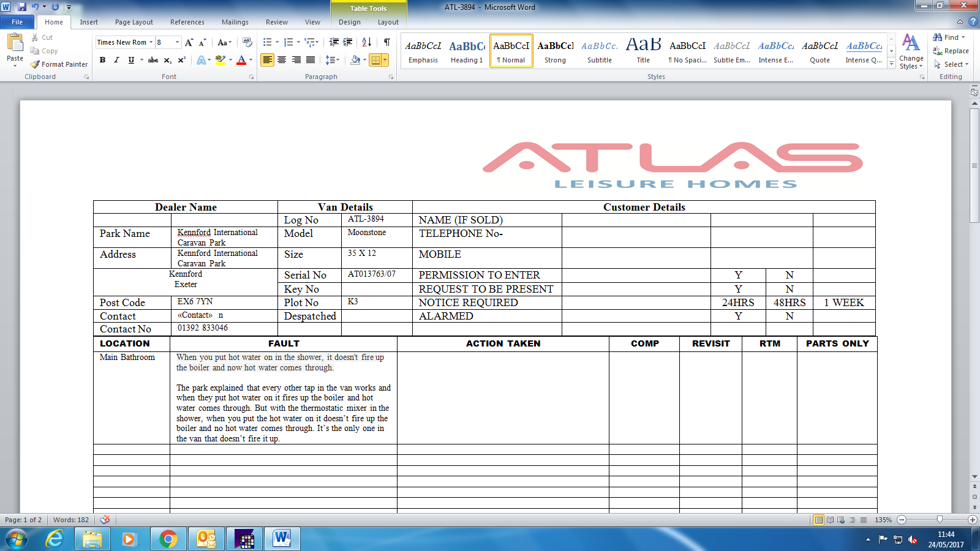Click the Change Styles button
980x551 pixels.
[911, 51]
